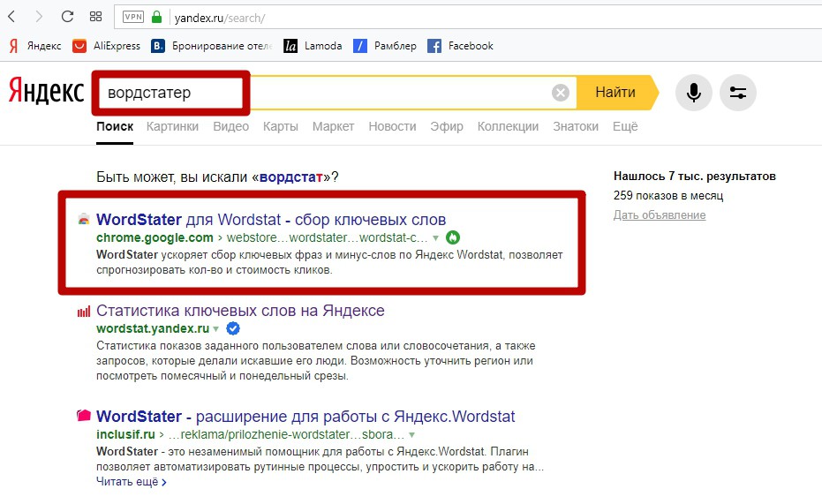Image resolution: width=822 pixels, height=504 pixels.
Task: Switch to the Картинки tab
Action: 172,127
